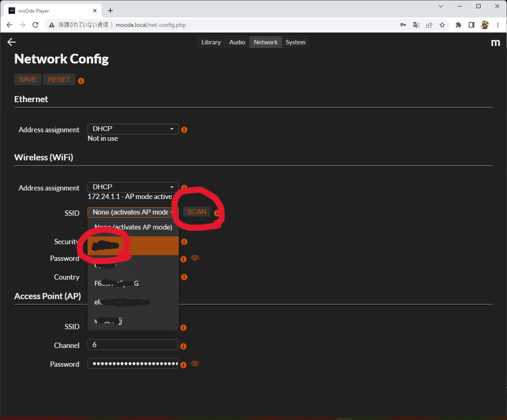Image resolution: width=507 pixels, height=420 pixels.
Task: Click the not-secure warning icon
Action: coord(52,25)
